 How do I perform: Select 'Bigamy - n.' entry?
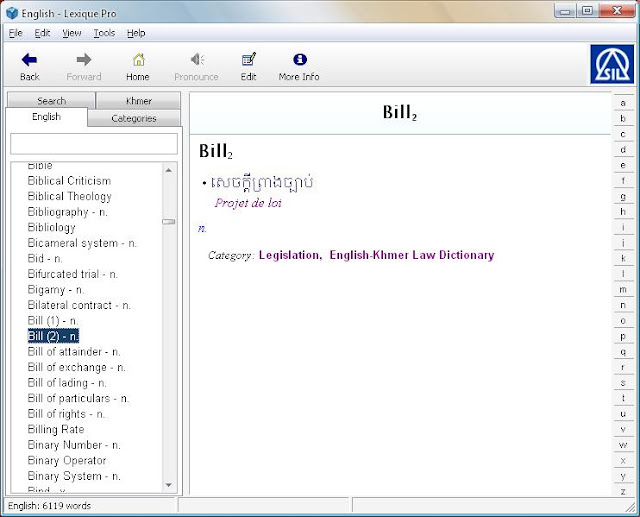[x=56, y=289]
